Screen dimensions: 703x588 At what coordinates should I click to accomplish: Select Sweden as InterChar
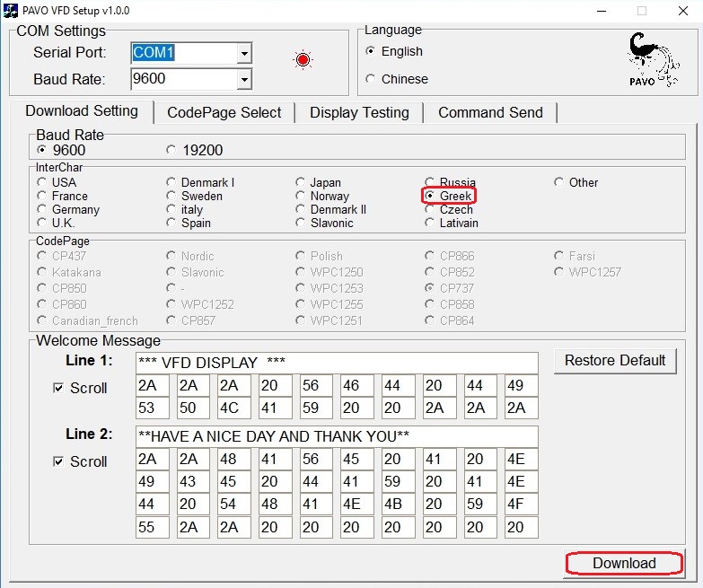pyautogui.click(x=194, y=196)
